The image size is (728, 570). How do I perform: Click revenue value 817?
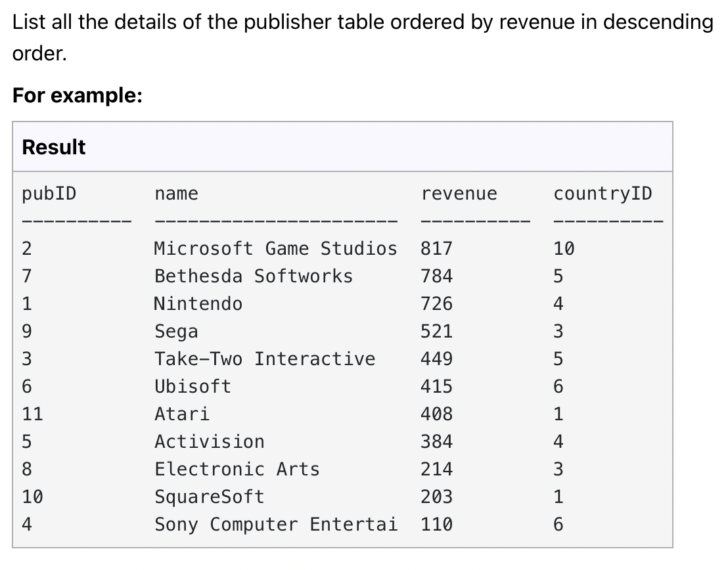point(436,248)
